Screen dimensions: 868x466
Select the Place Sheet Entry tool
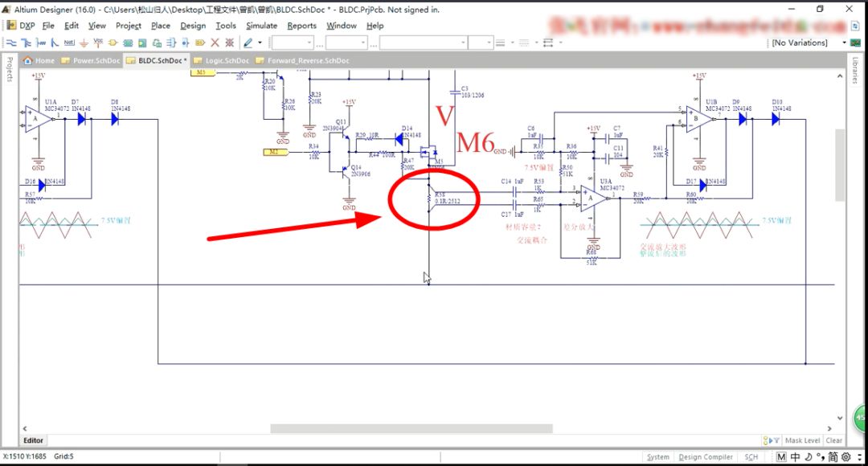(142, 43)
